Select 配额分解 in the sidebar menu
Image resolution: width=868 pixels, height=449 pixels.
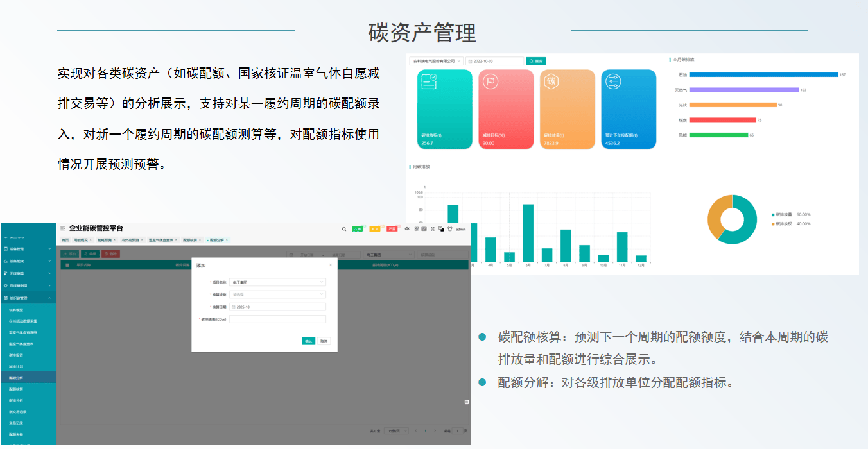pos(16,378)
